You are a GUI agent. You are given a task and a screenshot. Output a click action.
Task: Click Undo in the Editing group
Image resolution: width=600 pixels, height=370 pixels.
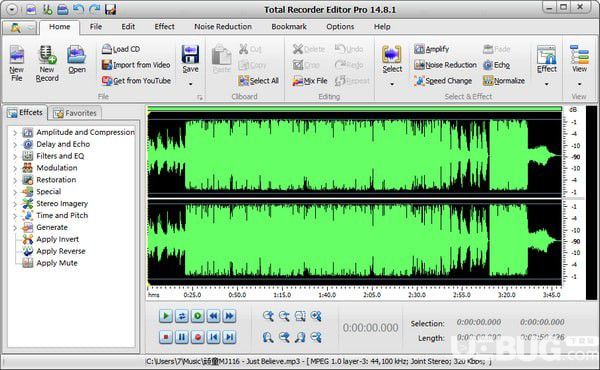(349, 49)
